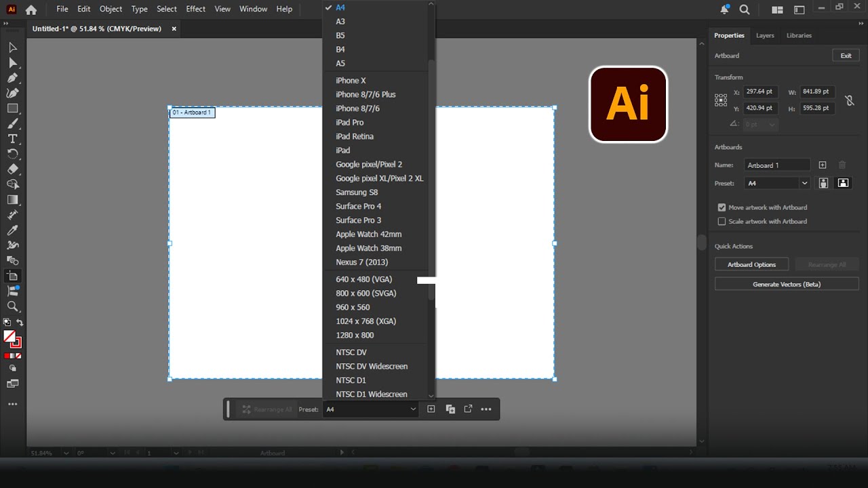
Task: Open zoom level 51.84% dropdown
Action: (x=66, y=453)
